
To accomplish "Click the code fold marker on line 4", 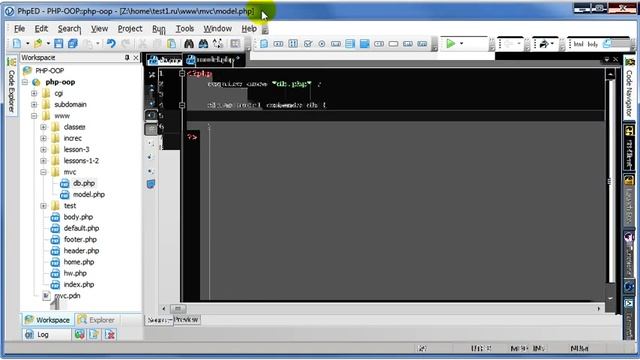I will (182, 105).
